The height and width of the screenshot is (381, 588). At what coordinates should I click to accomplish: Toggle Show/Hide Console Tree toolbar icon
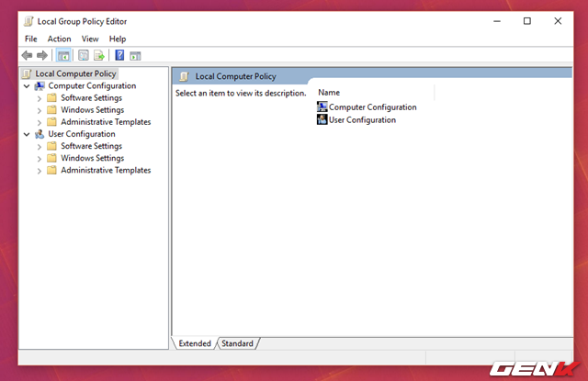63,56
